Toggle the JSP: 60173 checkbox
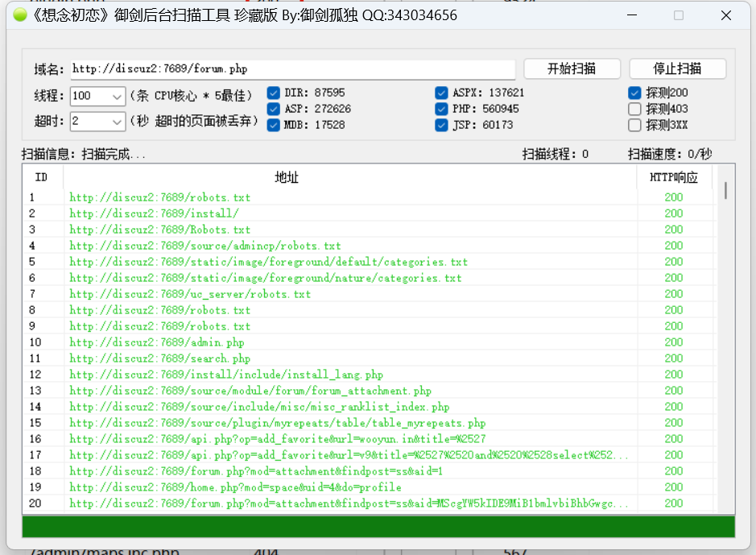Viewport: 756px width, 555px height. point(441,125)
